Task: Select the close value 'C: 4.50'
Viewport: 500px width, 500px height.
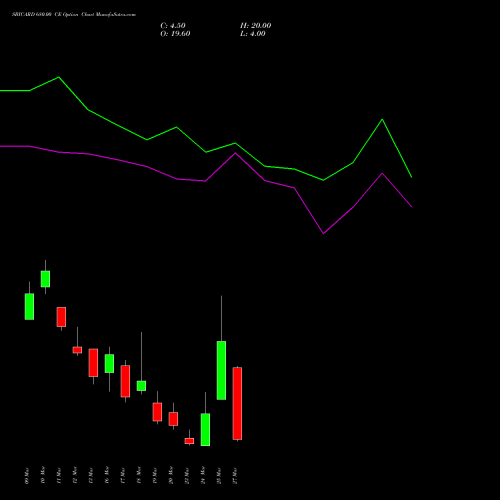Action: point(173,26)
